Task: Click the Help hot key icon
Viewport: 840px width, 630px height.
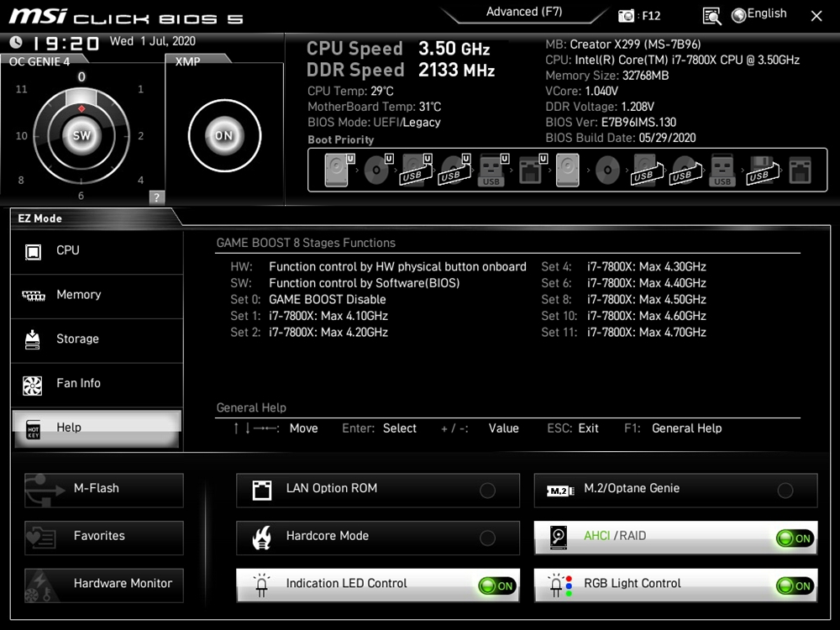Action: coord(34,429)
